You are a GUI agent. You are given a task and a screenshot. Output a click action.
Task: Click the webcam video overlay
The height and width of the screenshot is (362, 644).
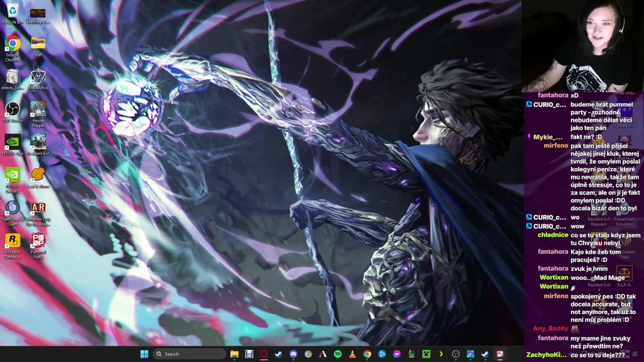[583, 46]
